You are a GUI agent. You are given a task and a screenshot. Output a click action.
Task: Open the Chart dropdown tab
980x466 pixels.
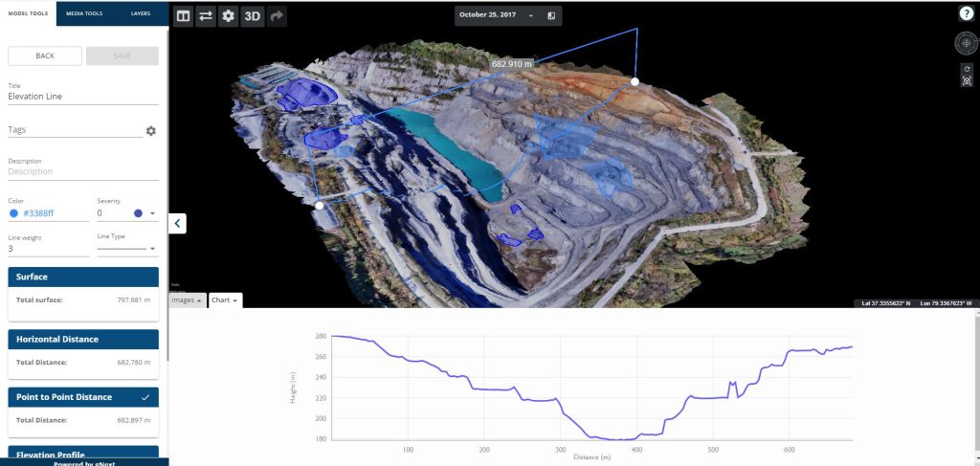[x=225, y=300]
